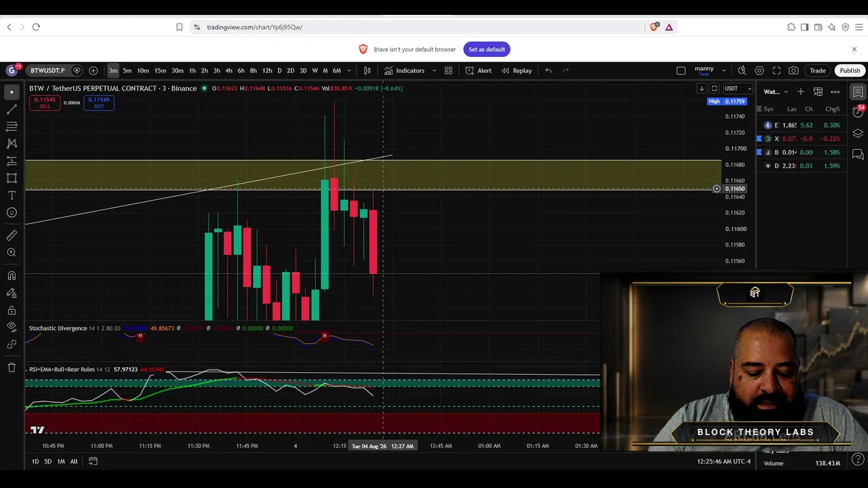This screenshot has width=868, height=488.
Task: Open the Watchlist name dropdown
Action: 776,91
